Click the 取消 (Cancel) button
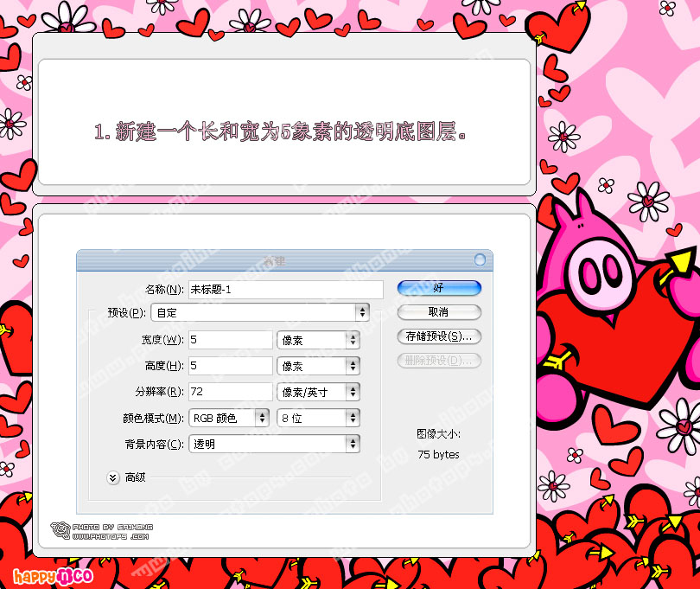This screenshot has height=589, width=700. (x=438, y=312)
